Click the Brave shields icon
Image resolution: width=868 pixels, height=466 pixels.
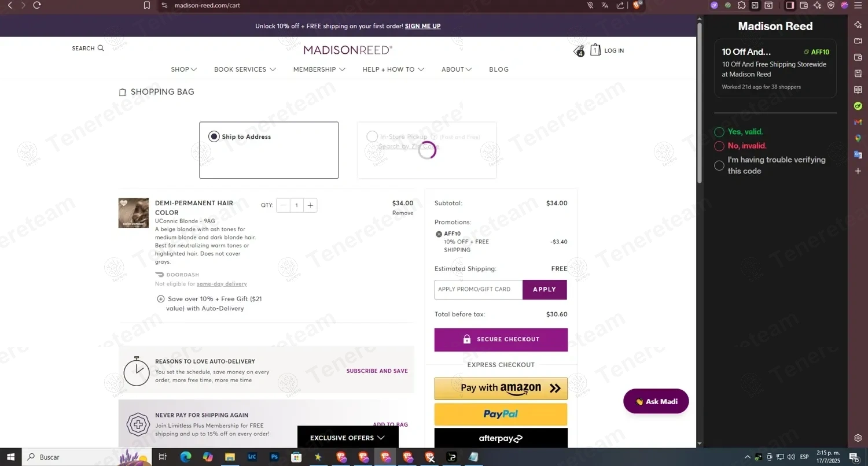(637, 5)
